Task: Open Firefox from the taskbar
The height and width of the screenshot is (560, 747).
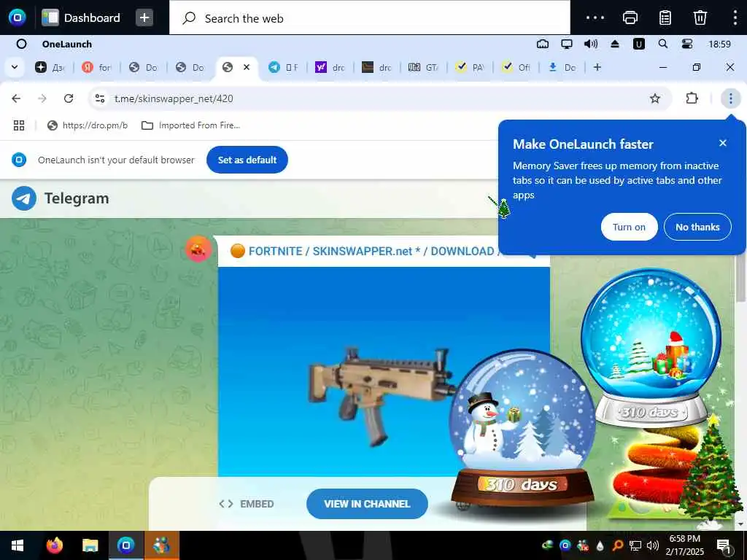Action: tap(54, 545)
